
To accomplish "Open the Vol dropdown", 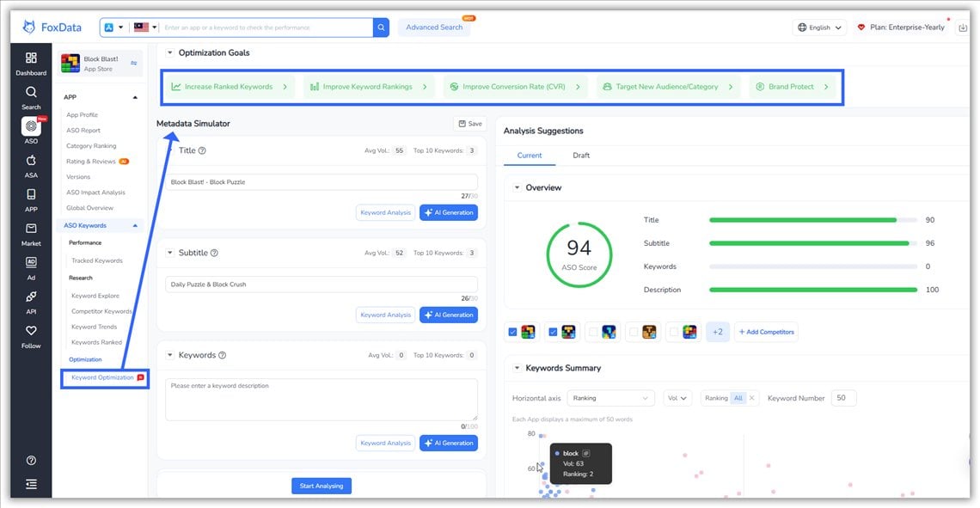I will point(677,398).
